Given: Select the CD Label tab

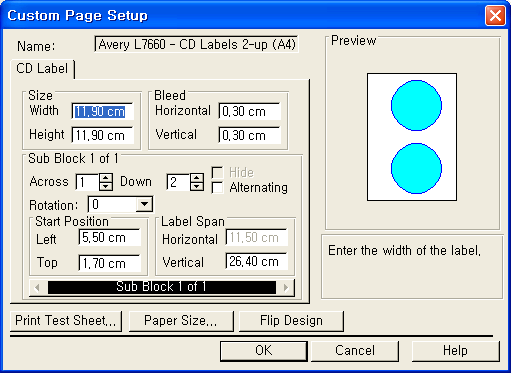Looking at the screenshot, I should click(x=42, y=69).
